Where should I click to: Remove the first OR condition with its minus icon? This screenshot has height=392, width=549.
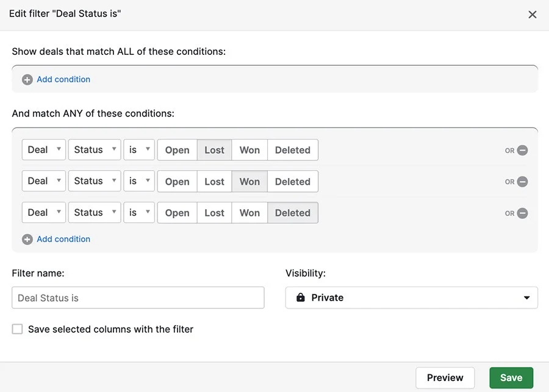click(522, 150)
